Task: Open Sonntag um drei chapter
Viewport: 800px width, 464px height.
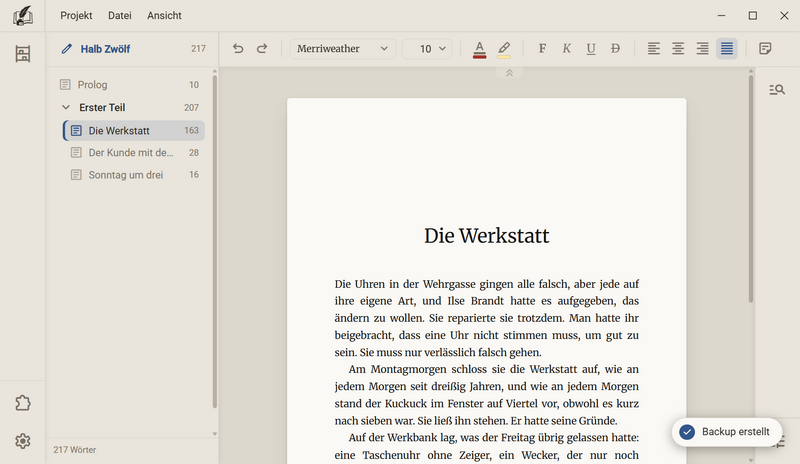Action: 134,175
